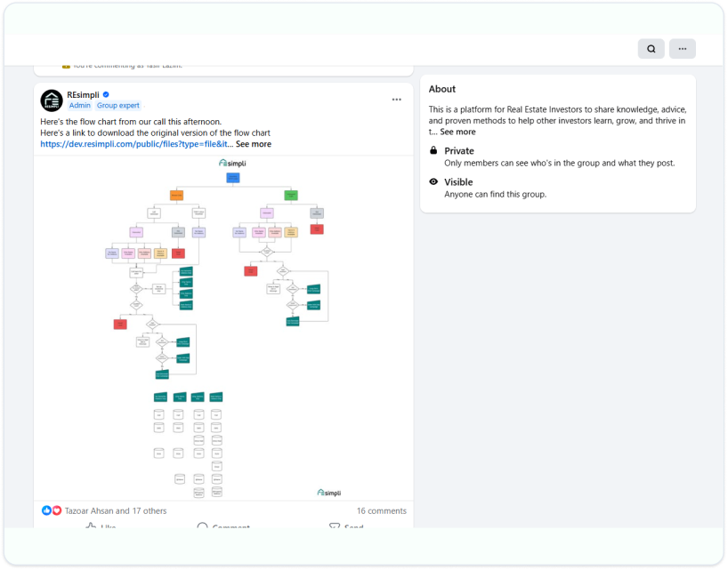Screen dimensions: 728x570
Task: Click the lock icon next to Private
Action: (433, 151)
